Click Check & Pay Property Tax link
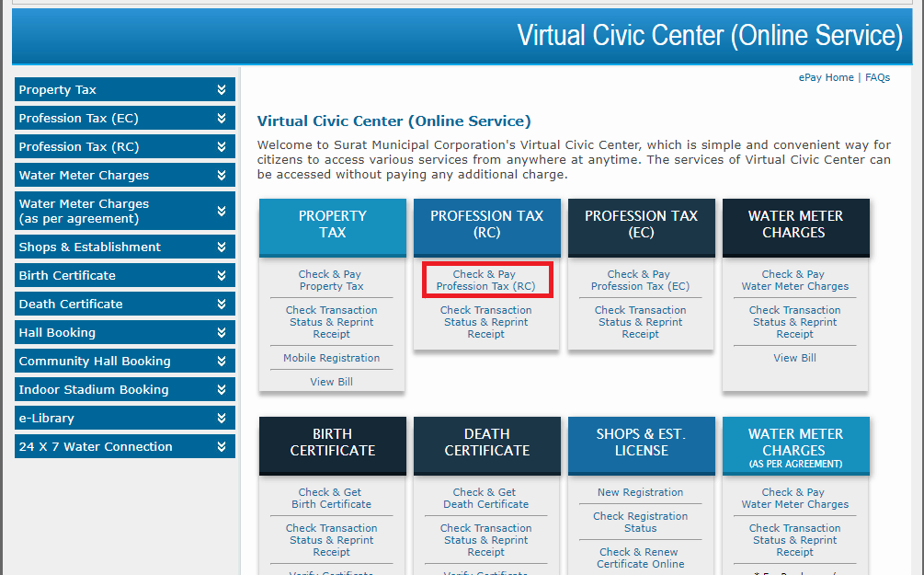The height and width of the screenshot is (575, 924). coord(331,280)
